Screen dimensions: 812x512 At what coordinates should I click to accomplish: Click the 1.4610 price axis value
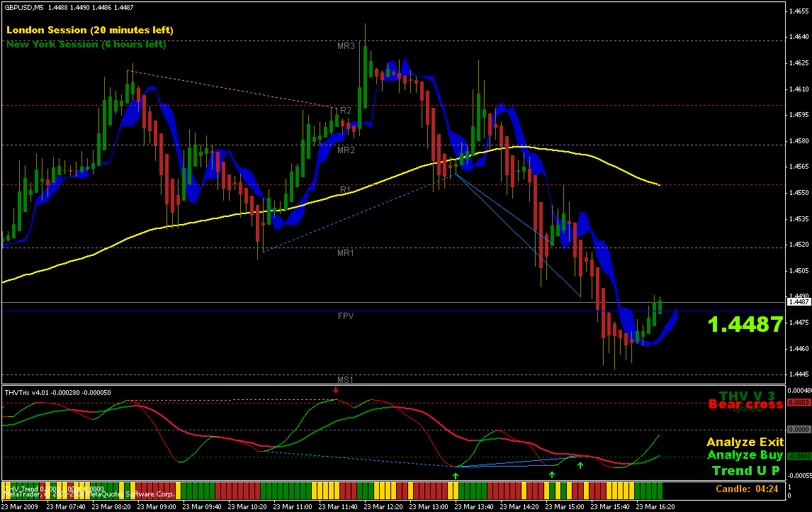click(799, 89)
